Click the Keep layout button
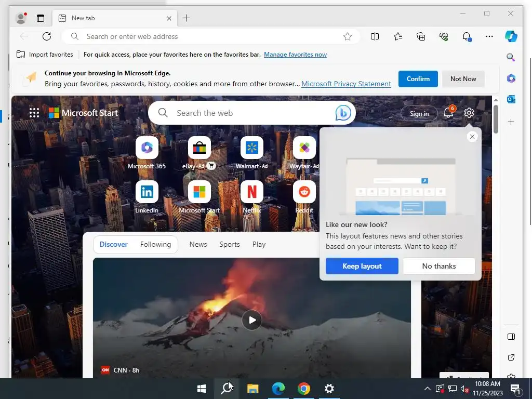Viewport: 532px width, 399px height. pos(362,266)
